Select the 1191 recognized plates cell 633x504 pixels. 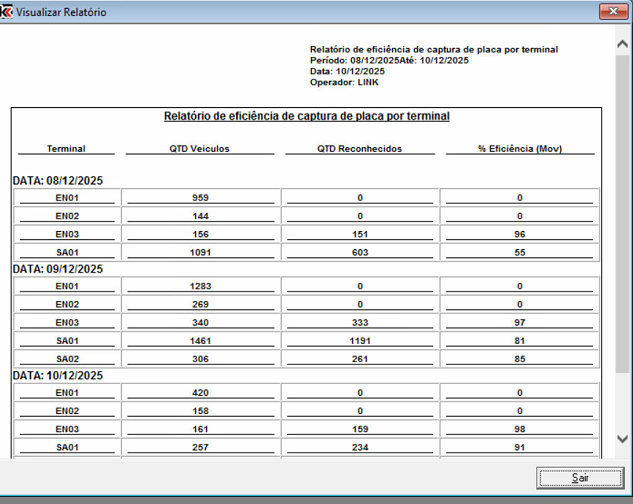(359, 340)
